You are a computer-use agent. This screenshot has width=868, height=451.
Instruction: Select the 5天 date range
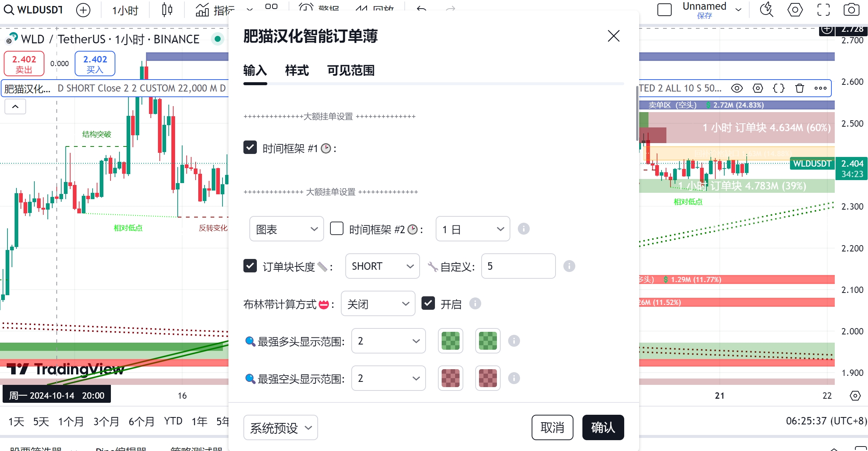[41, 421]
